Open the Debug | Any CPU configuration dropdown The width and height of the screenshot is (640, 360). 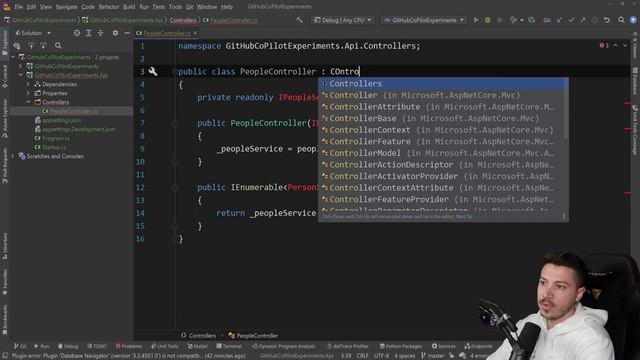pyautogui.click(x=342, y=20)
